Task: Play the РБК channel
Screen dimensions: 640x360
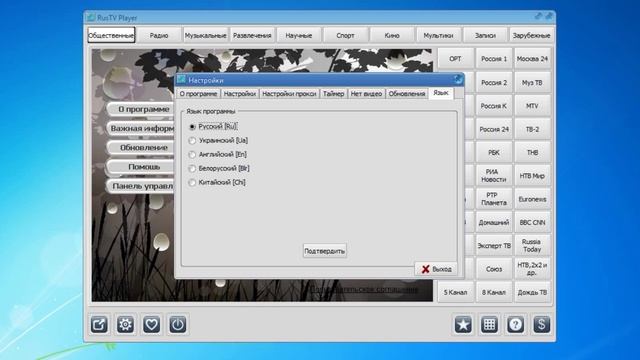Action: tap(494, 152)
